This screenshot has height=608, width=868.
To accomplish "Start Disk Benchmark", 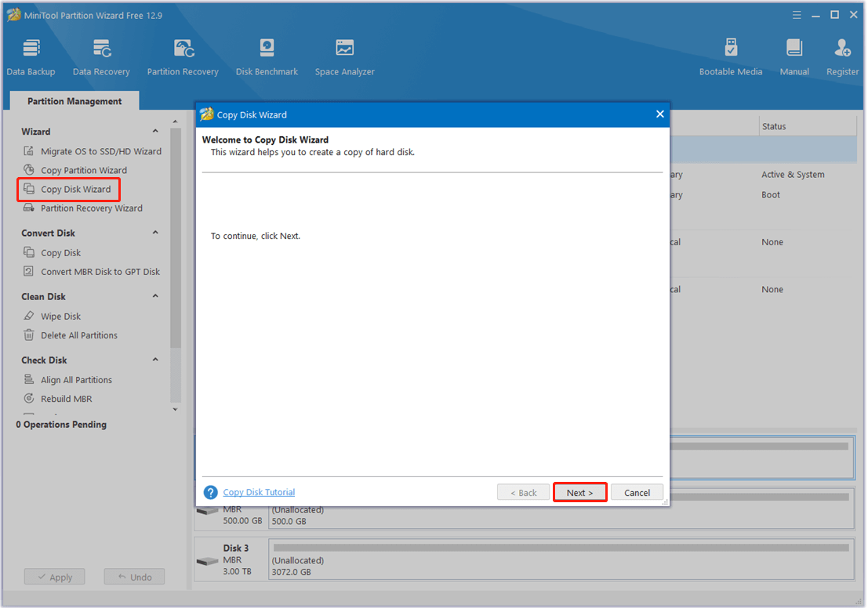I will point(267,57).
